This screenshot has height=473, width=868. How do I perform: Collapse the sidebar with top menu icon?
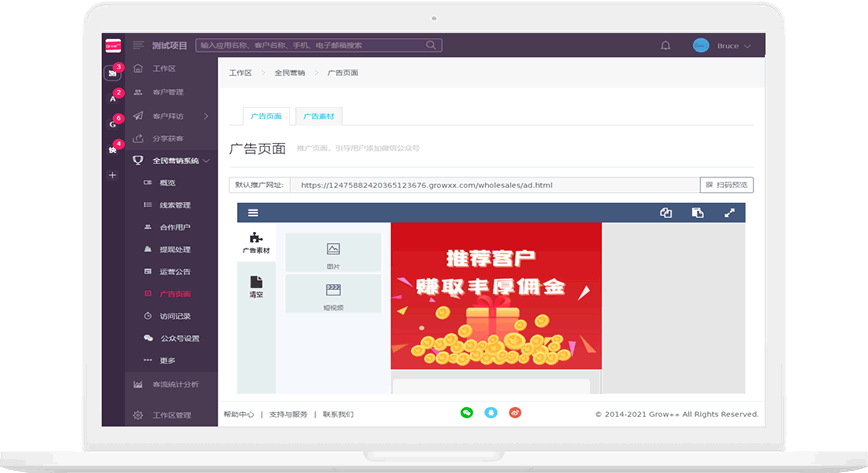coord(138,45)
